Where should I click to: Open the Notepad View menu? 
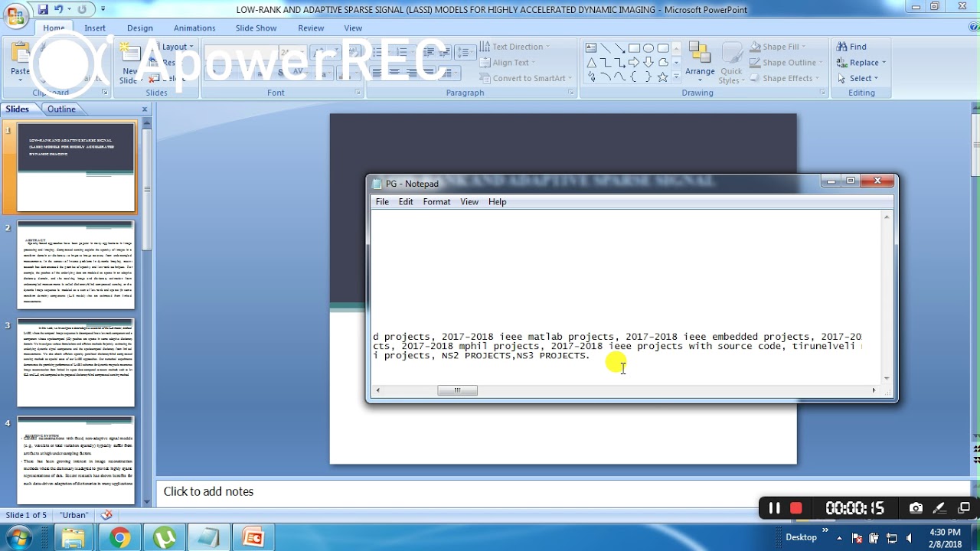pos(469,202)
